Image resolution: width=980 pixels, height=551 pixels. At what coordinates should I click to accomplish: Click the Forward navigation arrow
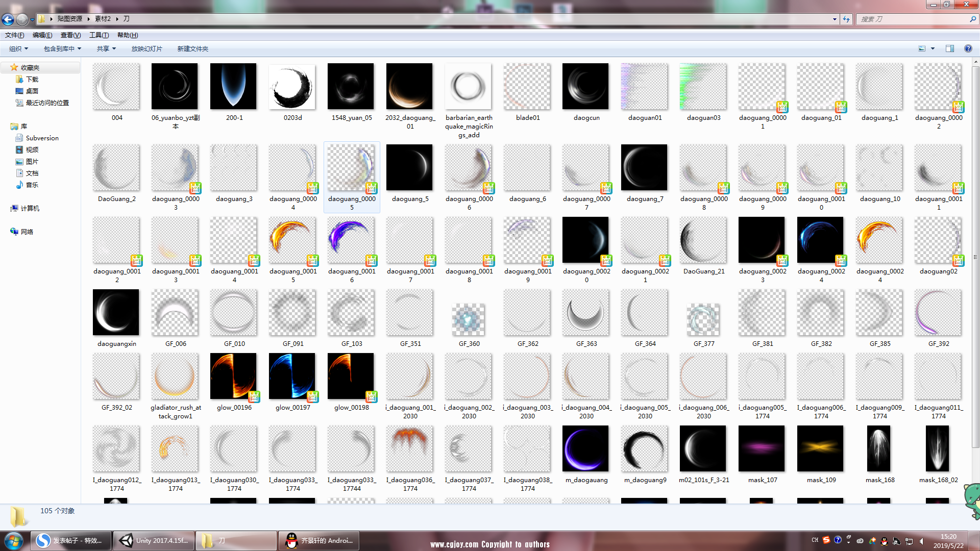pyautogui.click(x=22, y=19)
